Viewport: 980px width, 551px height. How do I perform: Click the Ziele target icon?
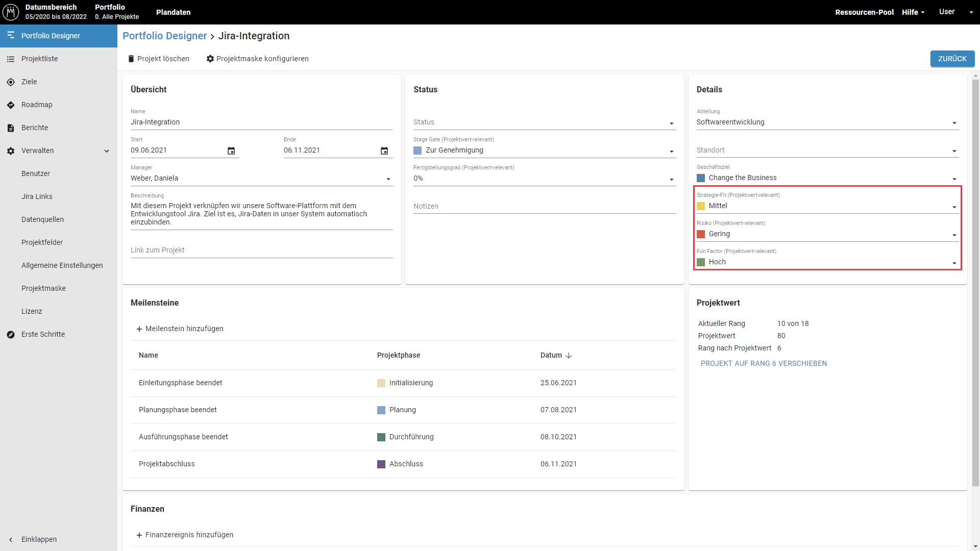(x=11, y=82)
